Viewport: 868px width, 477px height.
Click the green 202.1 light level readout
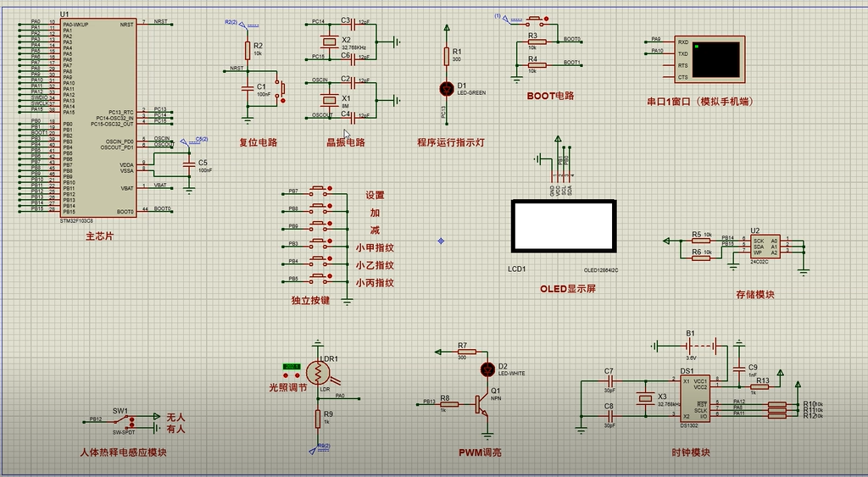292,366
